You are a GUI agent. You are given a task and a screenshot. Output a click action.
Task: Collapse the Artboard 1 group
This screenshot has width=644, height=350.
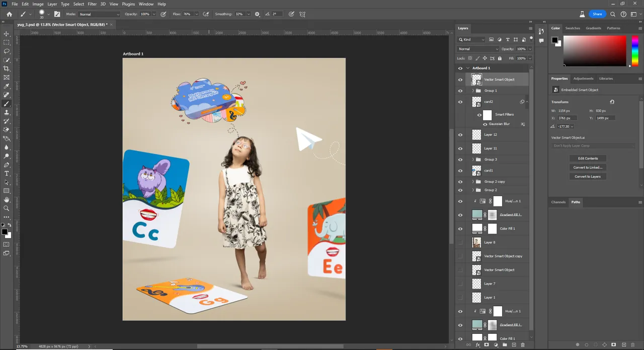468,68
